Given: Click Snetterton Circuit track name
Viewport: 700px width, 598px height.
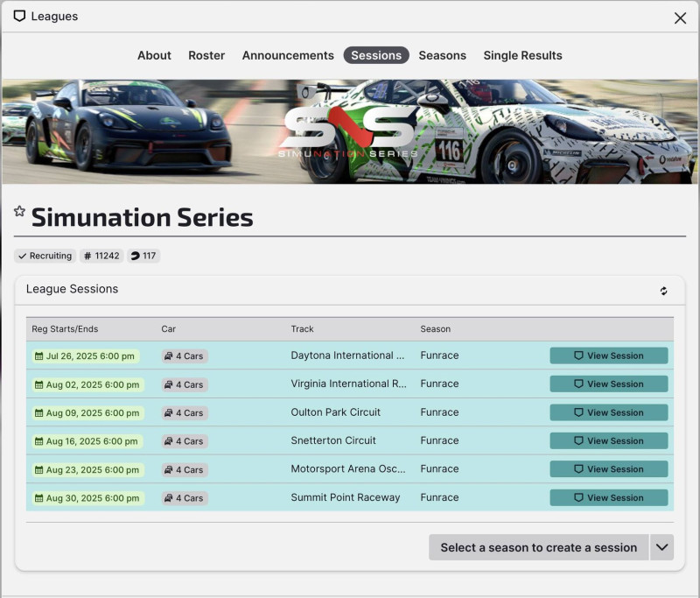Looking at the screenshot, I should pos(333,440).
